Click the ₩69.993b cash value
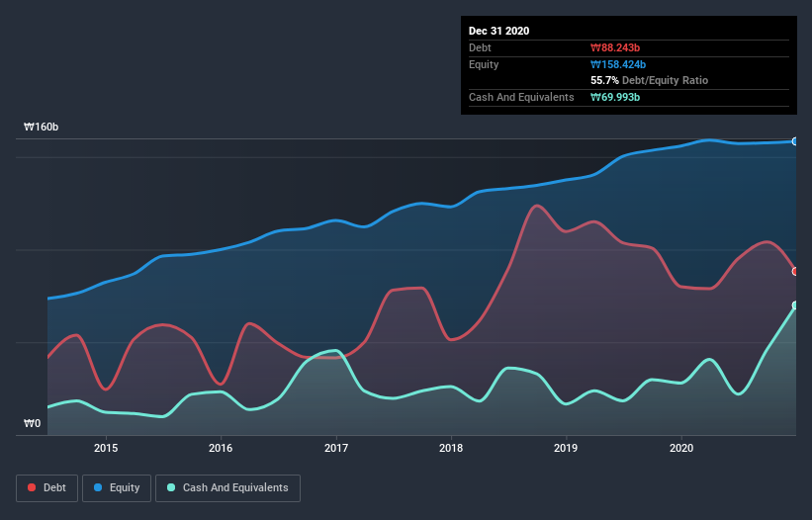 click(x=615, y=97)
